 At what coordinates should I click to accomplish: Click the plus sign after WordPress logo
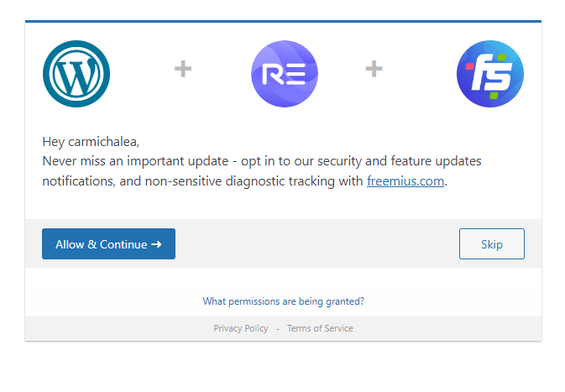point(183,69)
